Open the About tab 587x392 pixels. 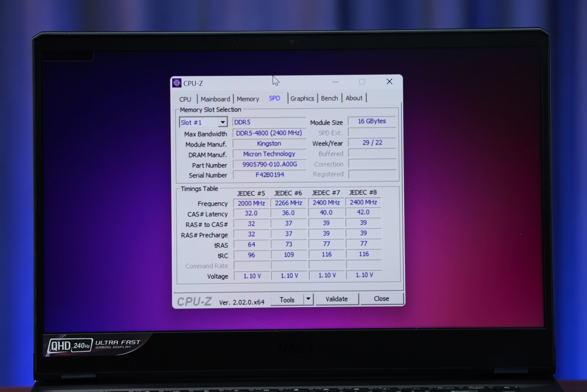354,98
